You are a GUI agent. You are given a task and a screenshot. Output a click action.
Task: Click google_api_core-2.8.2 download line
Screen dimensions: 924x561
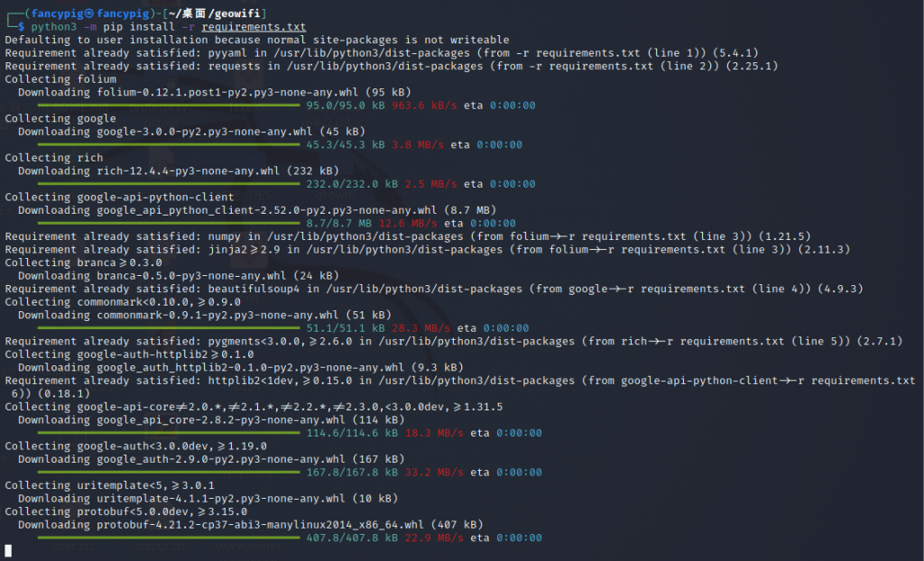[211, 420]
